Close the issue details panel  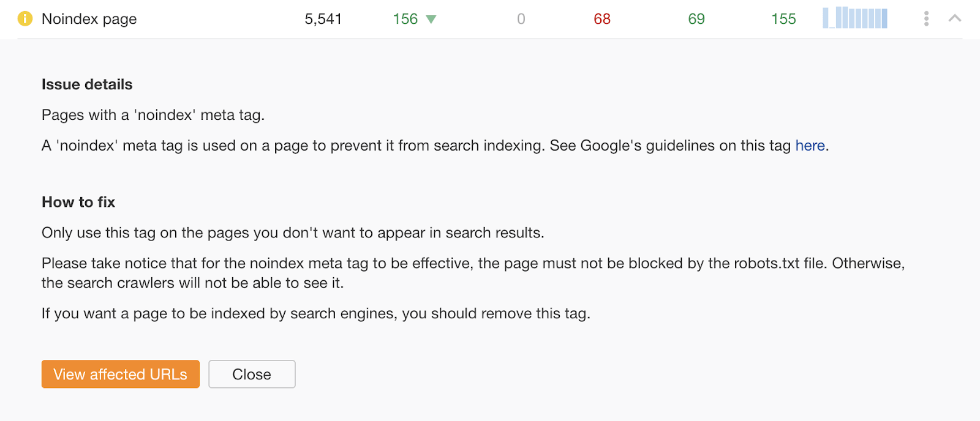[252, 374]
